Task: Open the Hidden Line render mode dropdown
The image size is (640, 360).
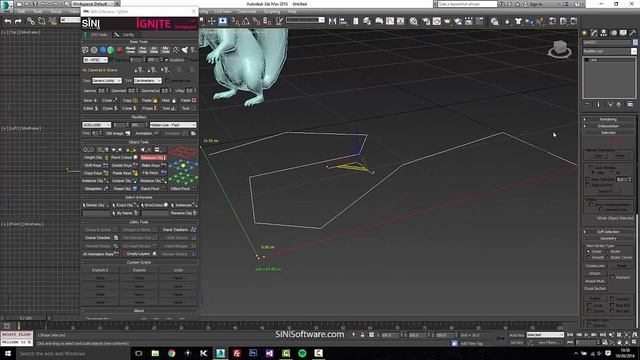Action: coord(173,125)
